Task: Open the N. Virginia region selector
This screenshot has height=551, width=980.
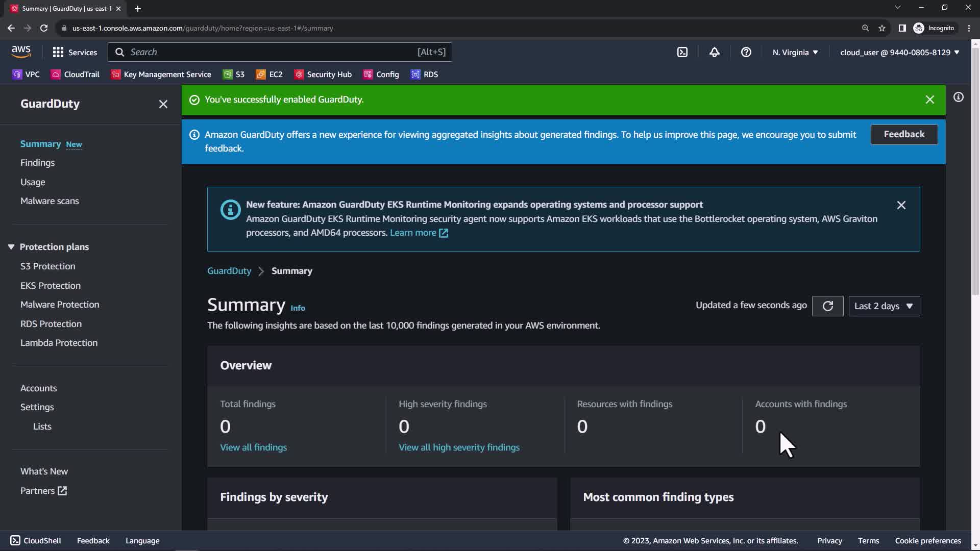Action: tap(795, 52)
